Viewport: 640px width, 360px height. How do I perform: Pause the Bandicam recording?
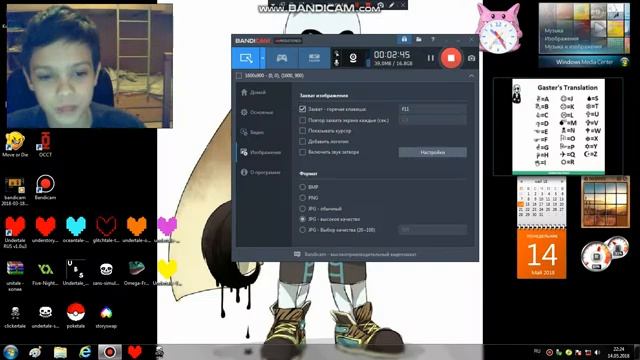tap(430, 58)
